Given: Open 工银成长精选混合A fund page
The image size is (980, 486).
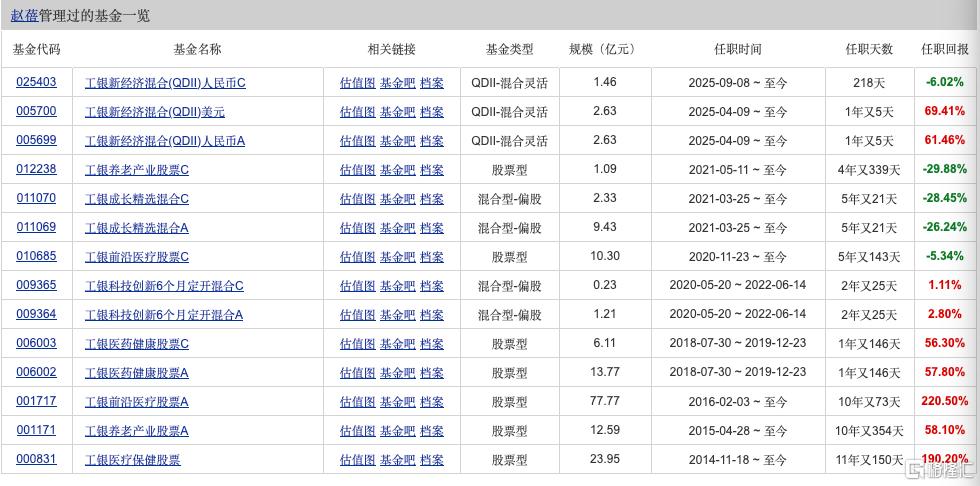Looking at the screenshot, I should (137, 227).
